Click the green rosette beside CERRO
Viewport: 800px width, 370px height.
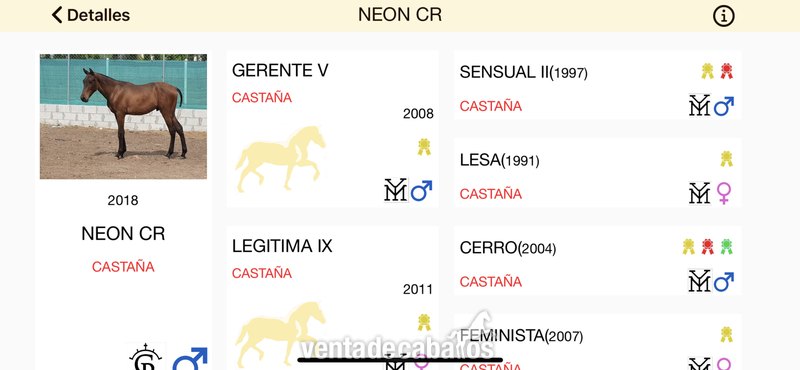[x=727, y=246]
